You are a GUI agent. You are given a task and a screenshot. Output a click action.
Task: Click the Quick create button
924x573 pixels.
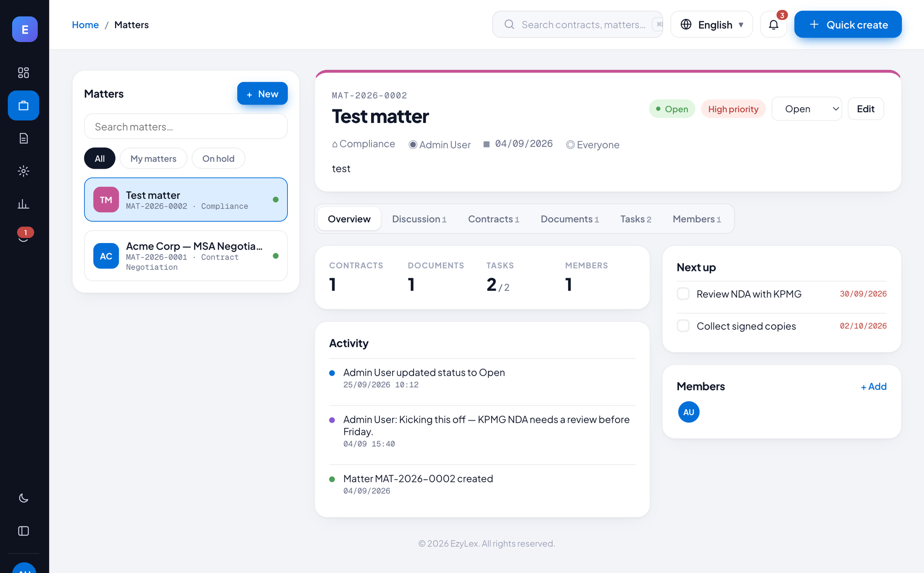tap(848, 24)
